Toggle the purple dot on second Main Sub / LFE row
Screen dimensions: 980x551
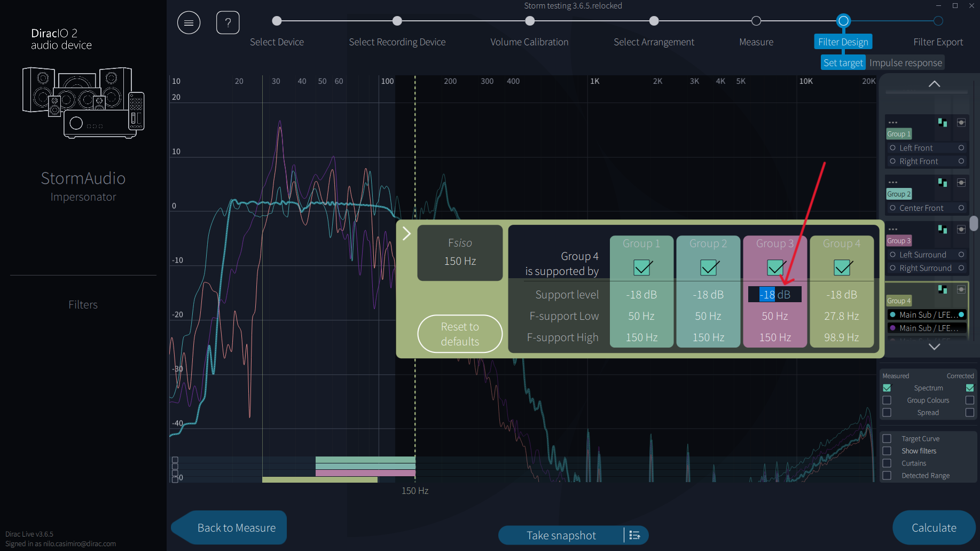[x=892, y=328]
